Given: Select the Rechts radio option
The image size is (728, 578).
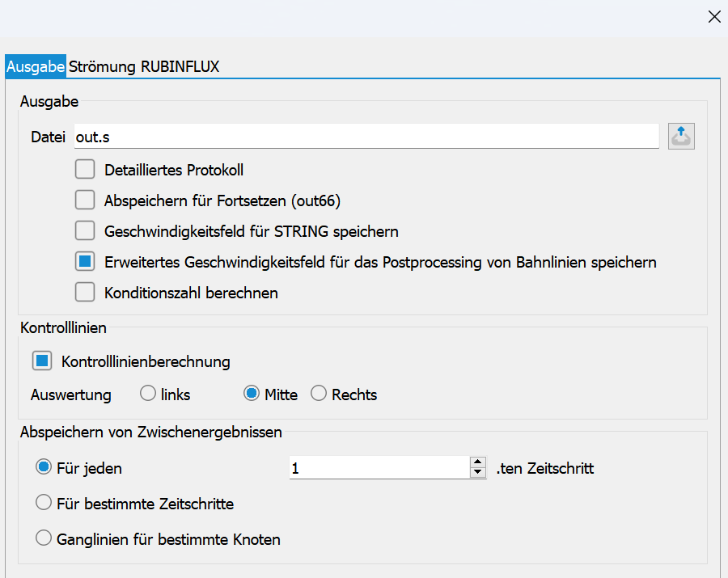Looking at the screenshot, I should 319,394.
